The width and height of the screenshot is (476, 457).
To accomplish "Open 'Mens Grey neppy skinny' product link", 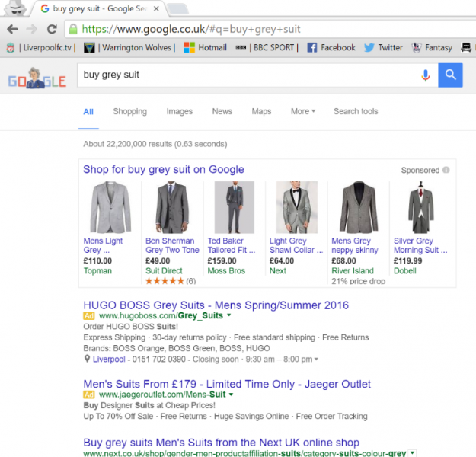I will pos(355,245).
